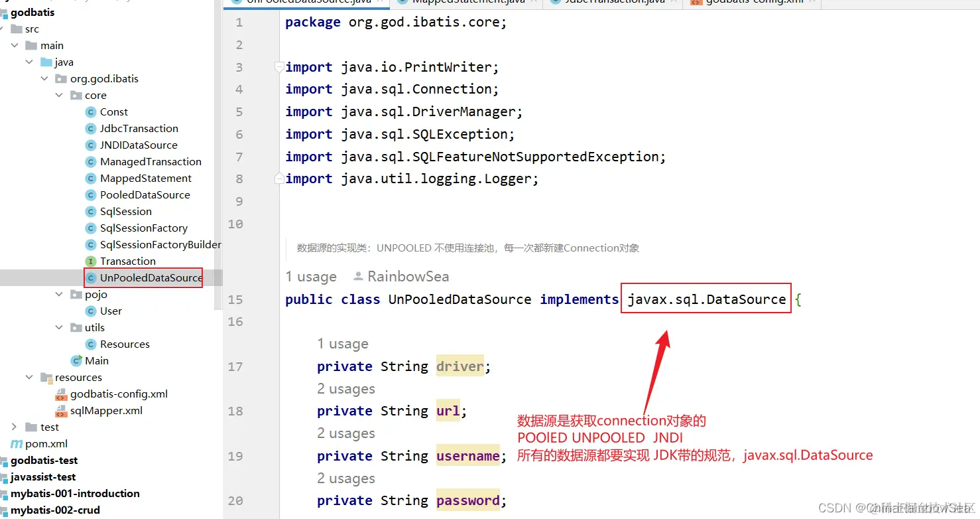Click the SqlSessionFactory class icon
The width and height of the screenshot is (980, 519).
point(91,228)
